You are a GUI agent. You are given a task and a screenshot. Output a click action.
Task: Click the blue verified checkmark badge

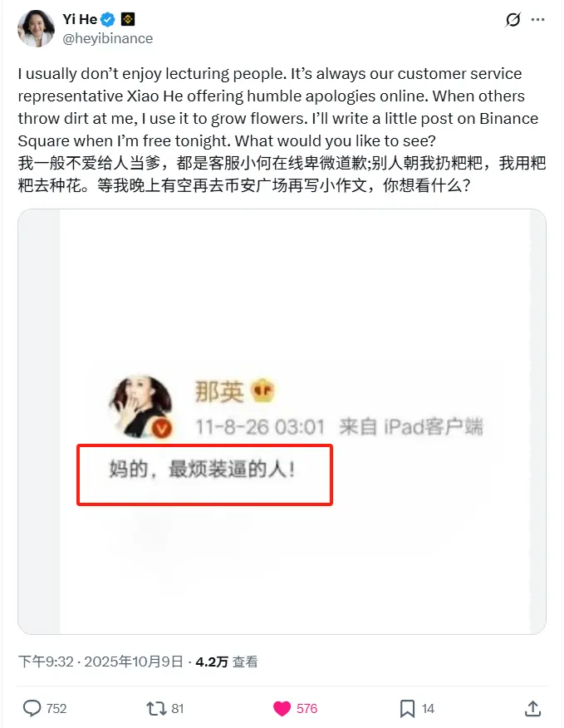tap(108, 19)
